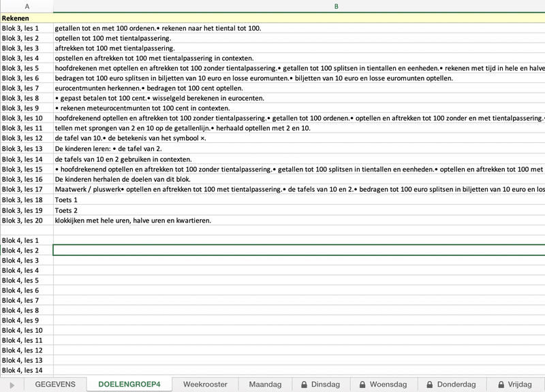The image size is (545, 392).
Task: Select column B header
Action: [x=299, y=6]
